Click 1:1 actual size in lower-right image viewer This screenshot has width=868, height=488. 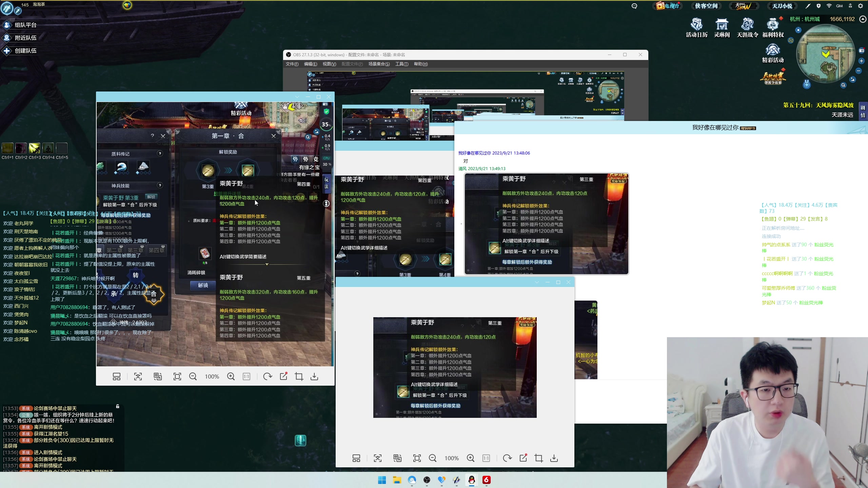(486, 458)
